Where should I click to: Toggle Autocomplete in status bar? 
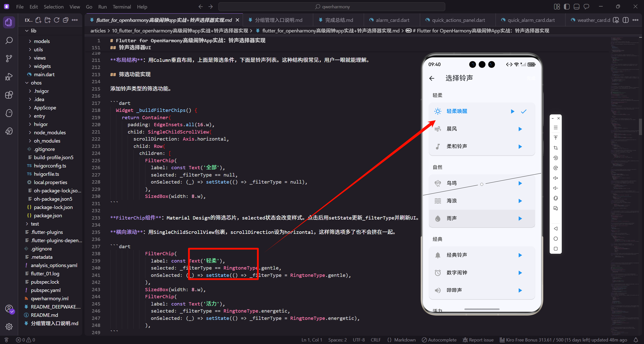tap(439, 340)
